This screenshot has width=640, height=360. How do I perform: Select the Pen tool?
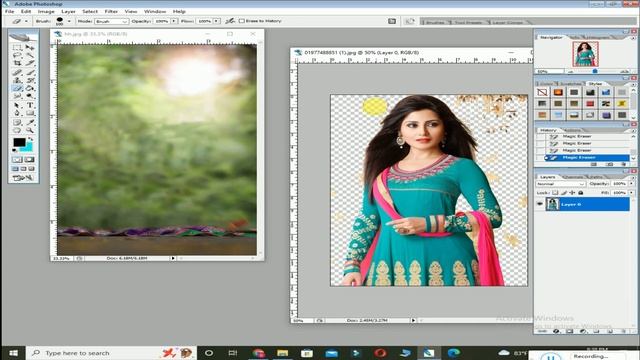(x=17, y=113)
